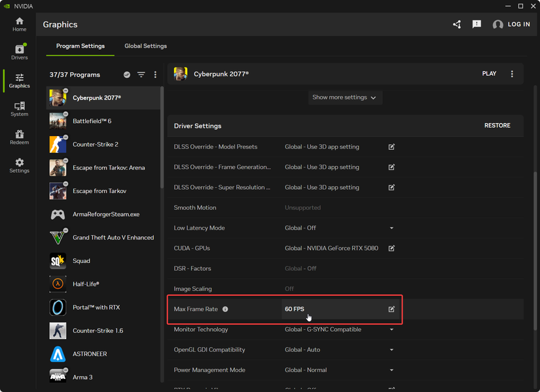The height and width of the screenshot is (392, 540).
Task: Select Portal with RTX icon
Action: pyautogui.click(x=58, y=308)
